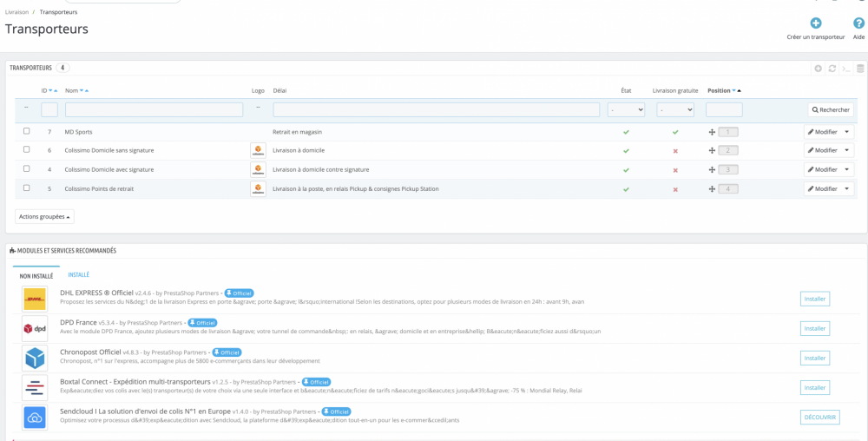This screenshot has width=868, height=441.
Task: Click the Livraison à domicile contre signature text
Action: click(321, 170)
